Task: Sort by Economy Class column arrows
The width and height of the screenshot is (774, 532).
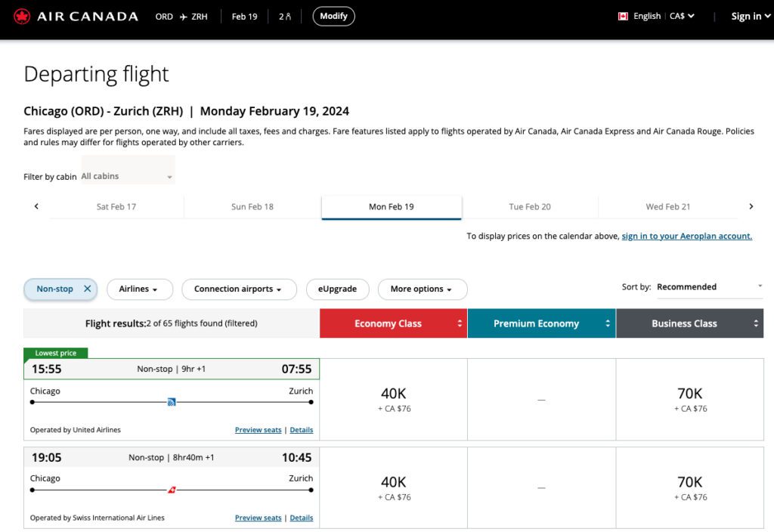Action: [460, 323]
